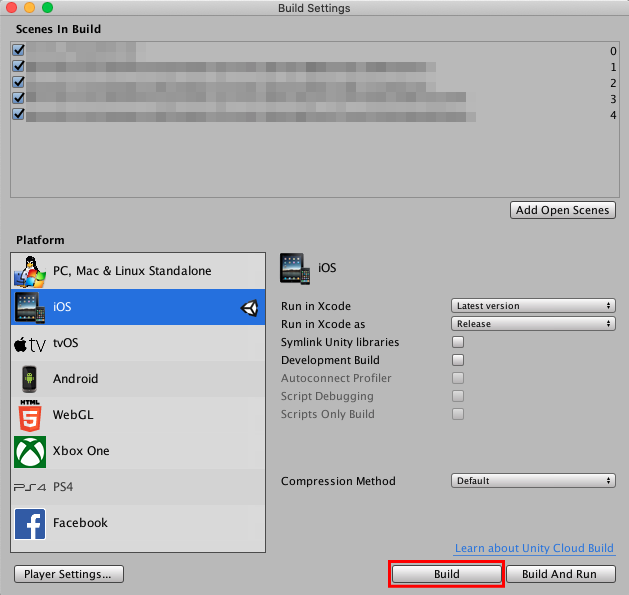The width and height of the screenshot is (629, 595).
Task: Select the iOS platform label
Action: pos(62,307)
